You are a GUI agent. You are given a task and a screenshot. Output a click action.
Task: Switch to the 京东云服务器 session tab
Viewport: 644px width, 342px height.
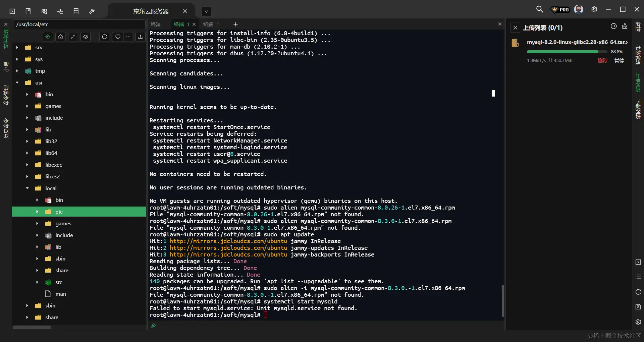151,11
